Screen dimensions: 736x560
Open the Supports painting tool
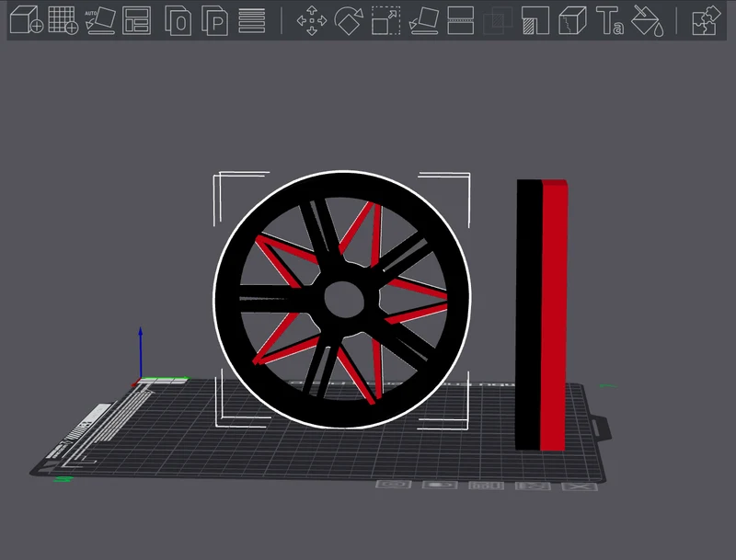(535, 20)
